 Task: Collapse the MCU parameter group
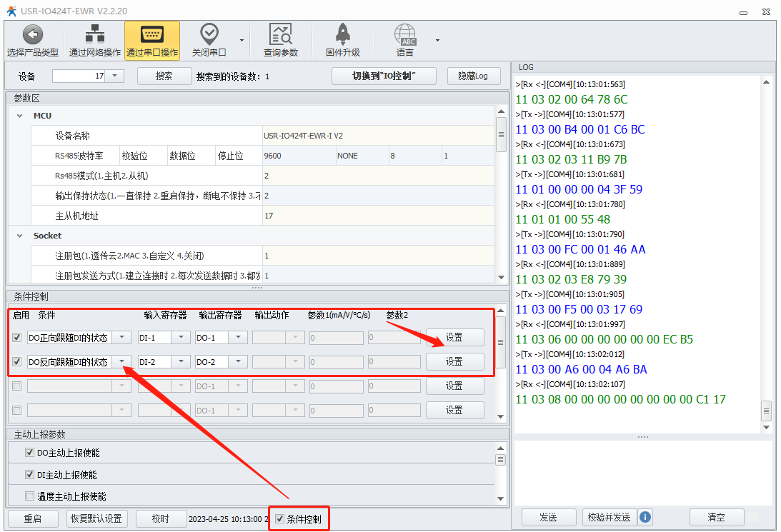(18, 116)
